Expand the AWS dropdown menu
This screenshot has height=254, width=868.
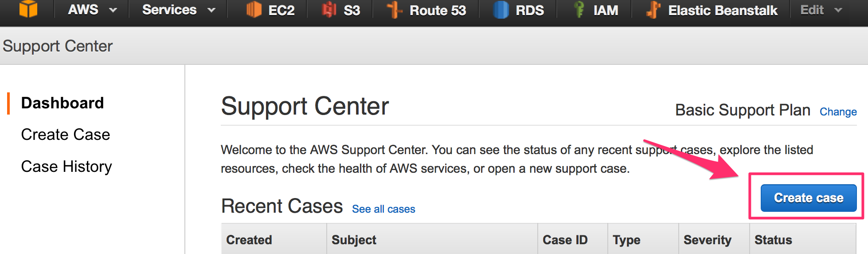point(92,10)
